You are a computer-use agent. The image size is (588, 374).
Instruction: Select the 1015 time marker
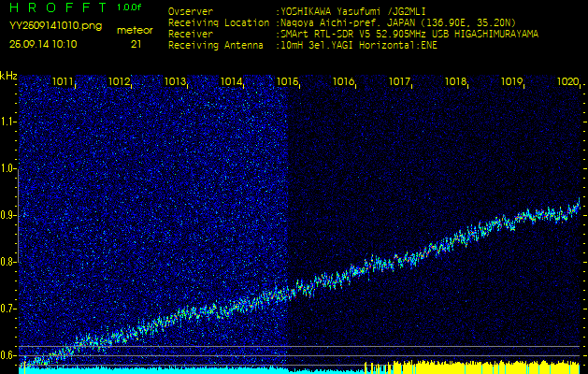coord(288,82)
